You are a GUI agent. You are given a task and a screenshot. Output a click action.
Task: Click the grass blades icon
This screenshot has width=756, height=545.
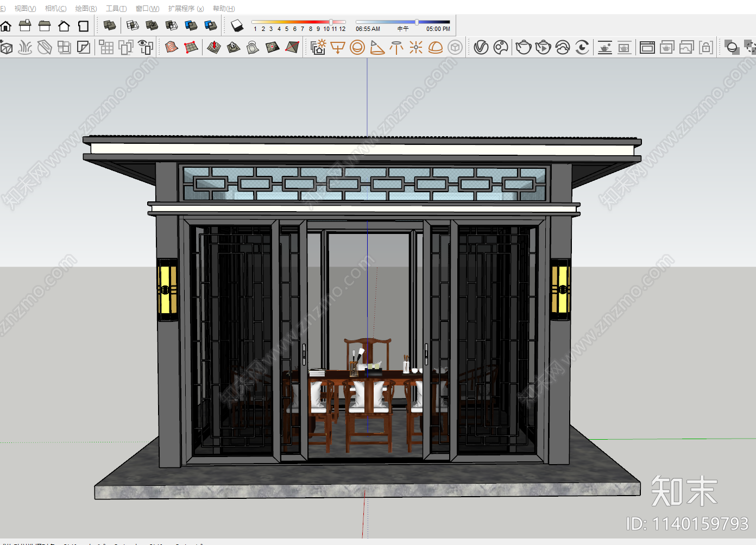click(x=25, y=48)
